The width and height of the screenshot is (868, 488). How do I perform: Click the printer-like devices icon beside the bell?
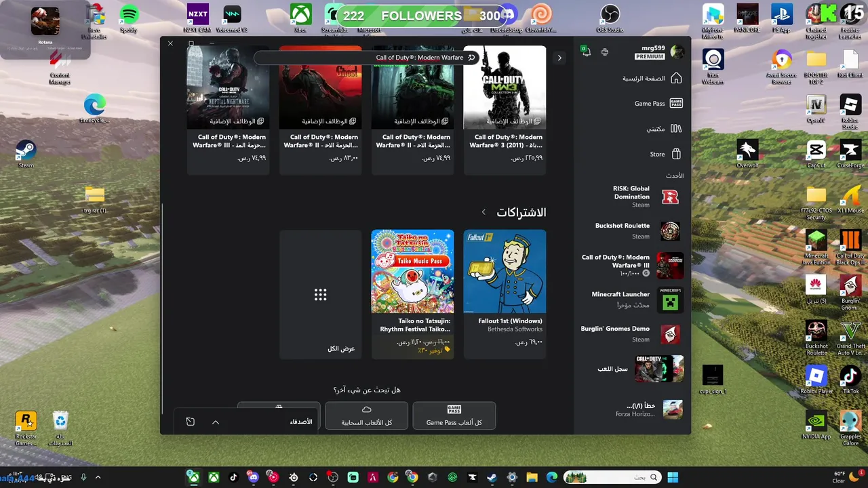tap(605, 52)
